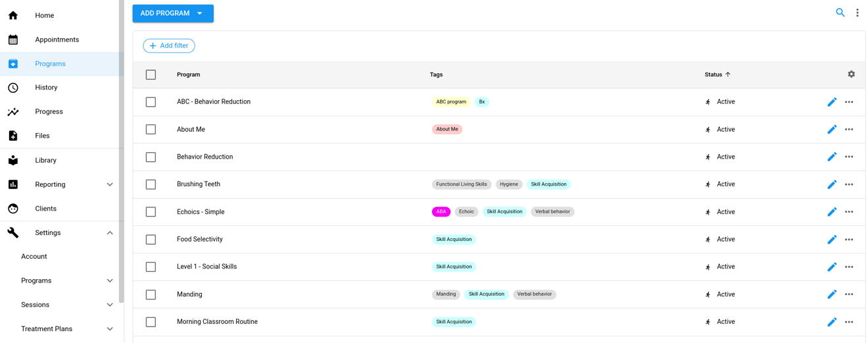The width and height of the screenshot is (868, 343).
Task: Click the search magnifier icon
Action: tap(840, 13)
